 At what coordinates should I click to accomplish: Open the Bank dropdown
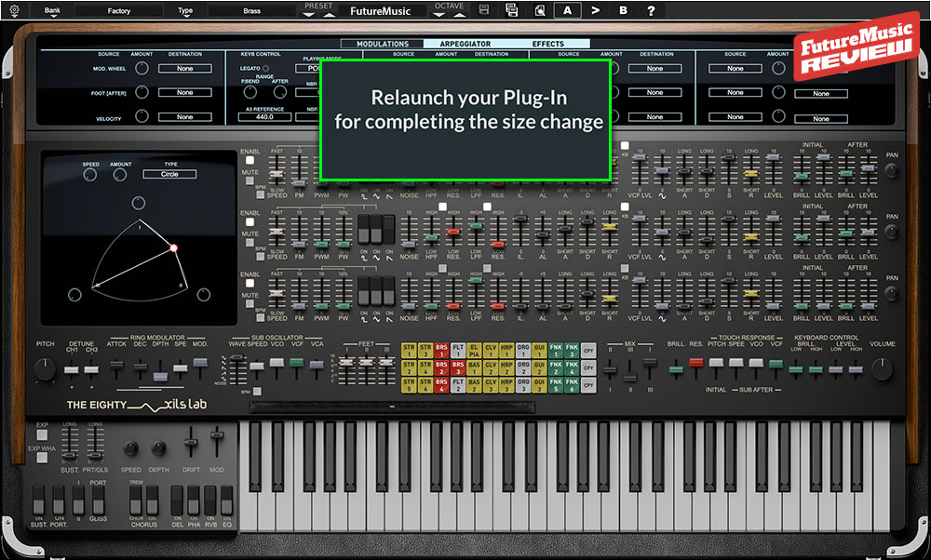pyautogui.click(x=52, y=10)
